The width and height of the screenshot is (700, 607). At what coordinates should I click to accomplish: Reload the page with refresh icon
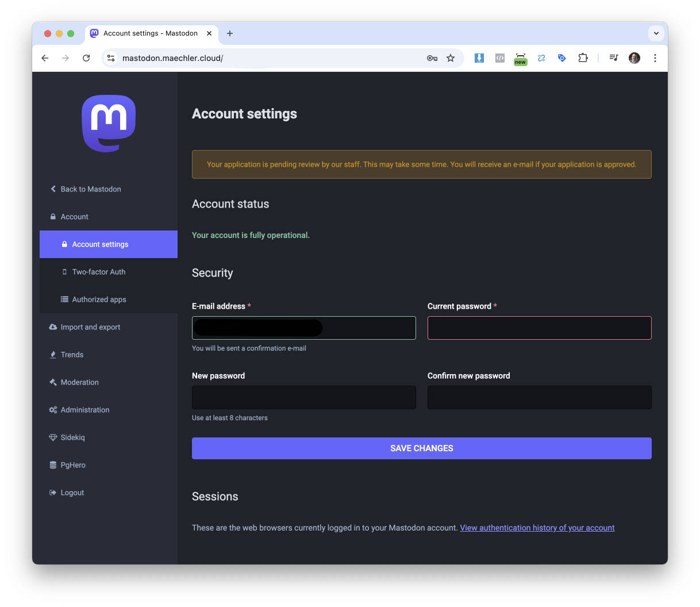pos(86,58)
